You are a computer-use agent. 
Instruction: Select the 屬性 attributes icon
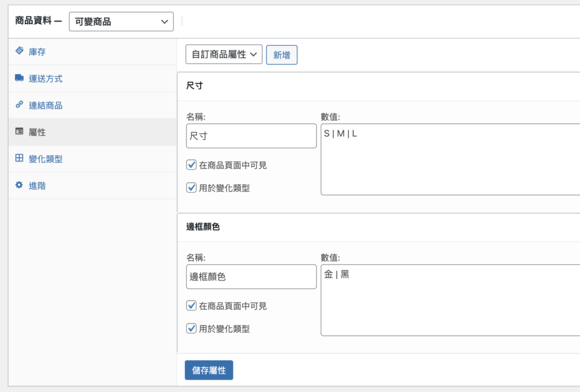pos(20,132)
